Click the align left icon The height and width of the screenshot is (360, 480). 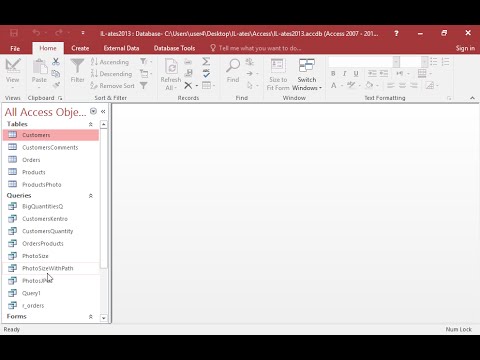391,85
